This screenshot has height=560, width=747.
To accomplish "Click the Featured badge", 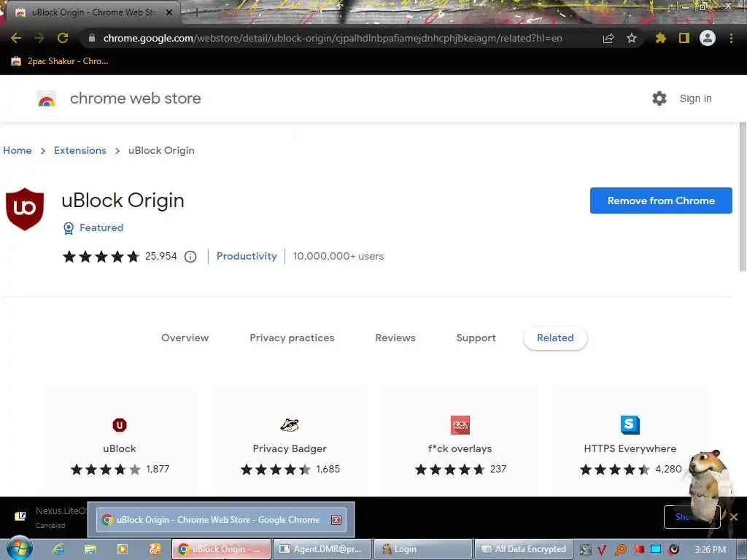I will coord(93,228).
